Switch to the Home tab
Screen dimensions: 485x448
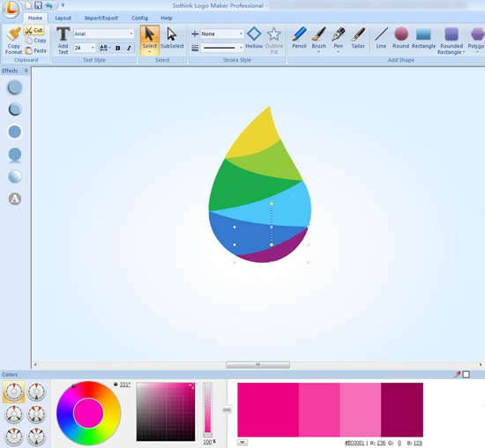click(x=35, y=18)
